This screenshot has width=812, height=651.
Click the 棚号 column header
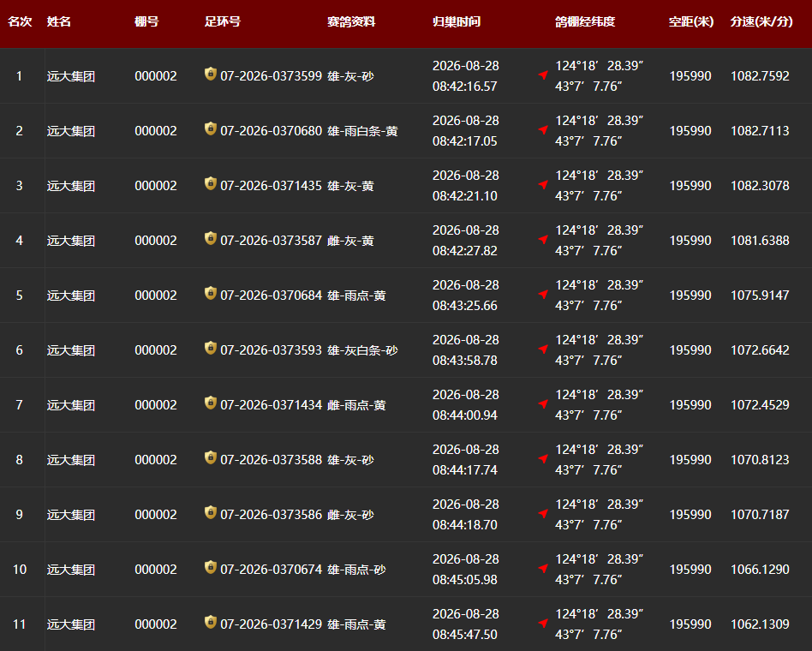tap(146, 21)
